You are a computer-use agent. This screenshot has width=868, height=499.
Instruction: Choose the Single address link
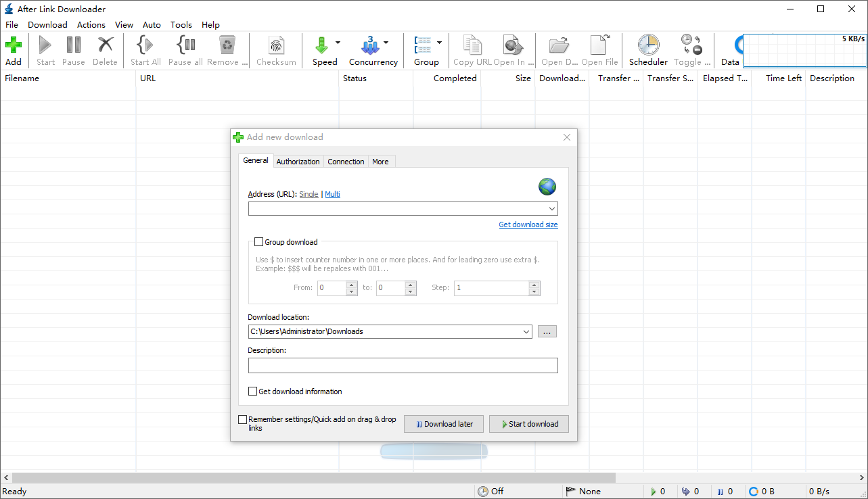309,194
